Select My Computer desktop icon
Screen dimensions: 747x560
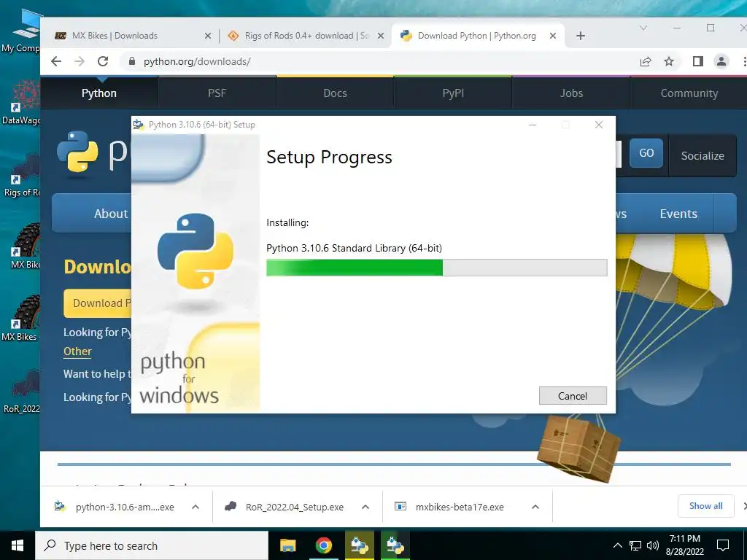pos(21,31)
